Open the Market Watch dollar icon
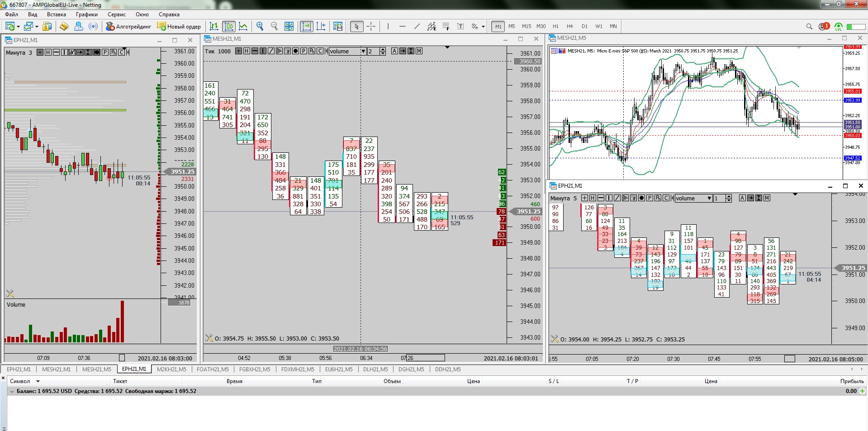Viewport: 868px width, 431px height. pyautogui.click(x=47, y=26)
